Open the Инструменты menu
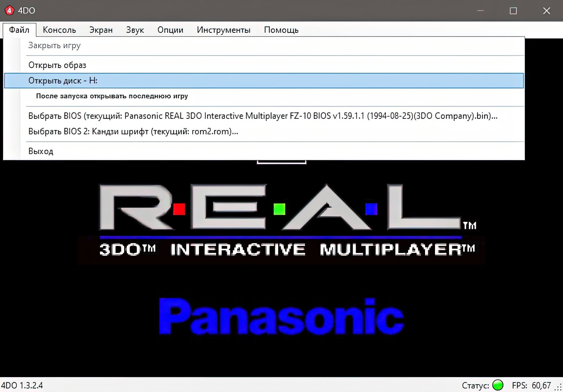 (224, 30)
